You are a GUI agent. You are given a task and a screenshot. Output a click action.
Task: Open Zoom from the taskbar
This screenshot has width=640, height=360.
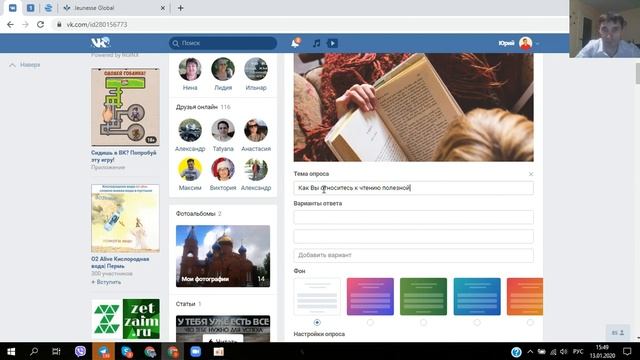196,351
